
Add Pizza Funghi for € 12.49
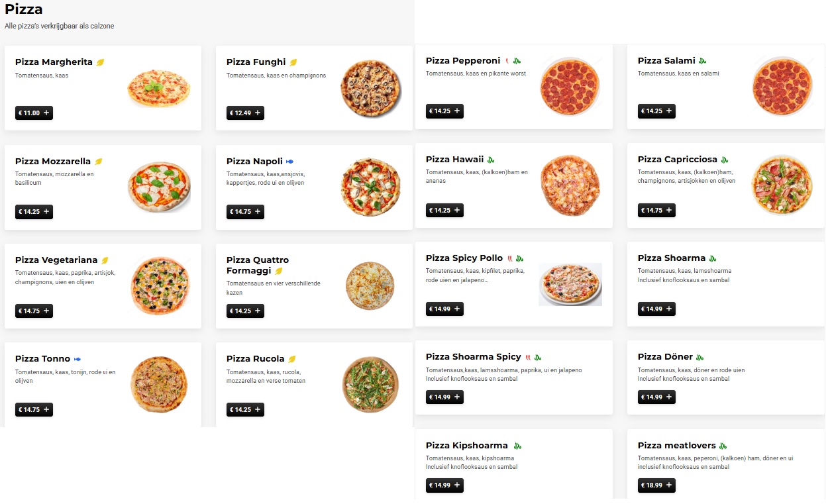tap(245, 113)
